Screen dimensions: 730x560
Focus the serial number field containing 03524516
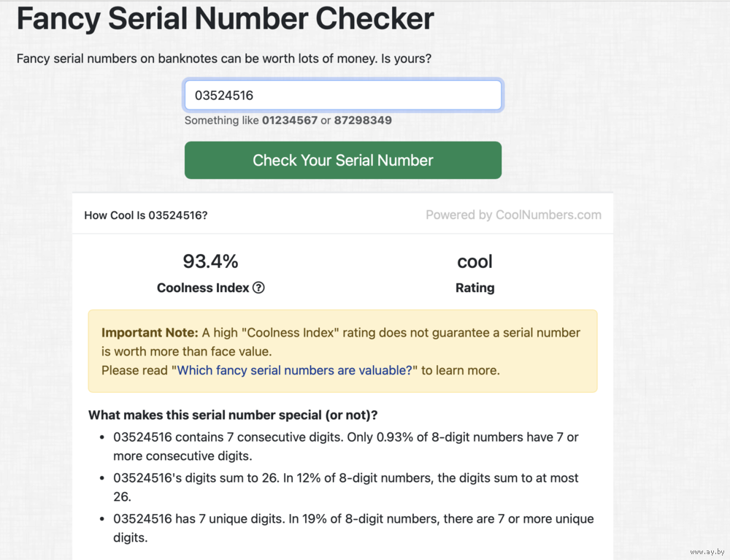pos(343,96)
